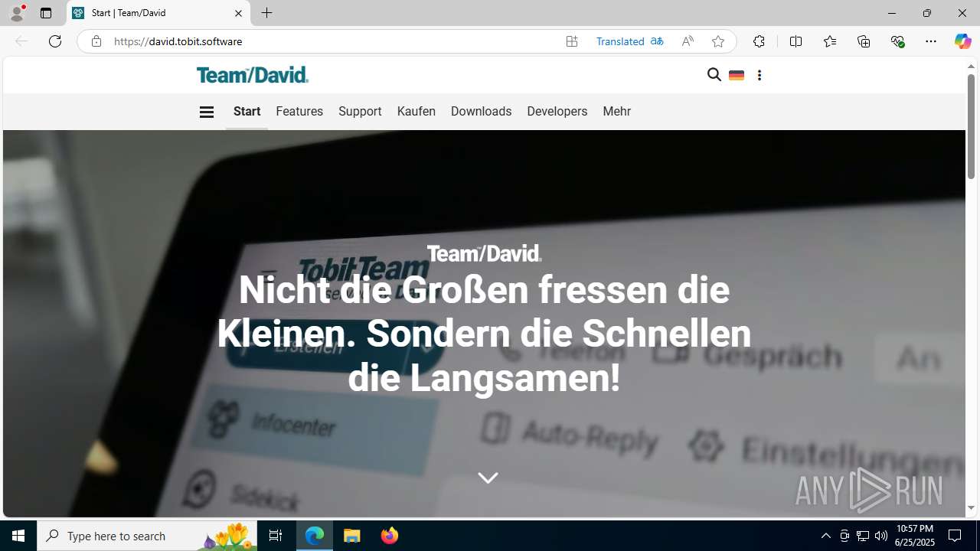
Task: Click the Translated indicator in address bar
Action: tap(620, 41)
